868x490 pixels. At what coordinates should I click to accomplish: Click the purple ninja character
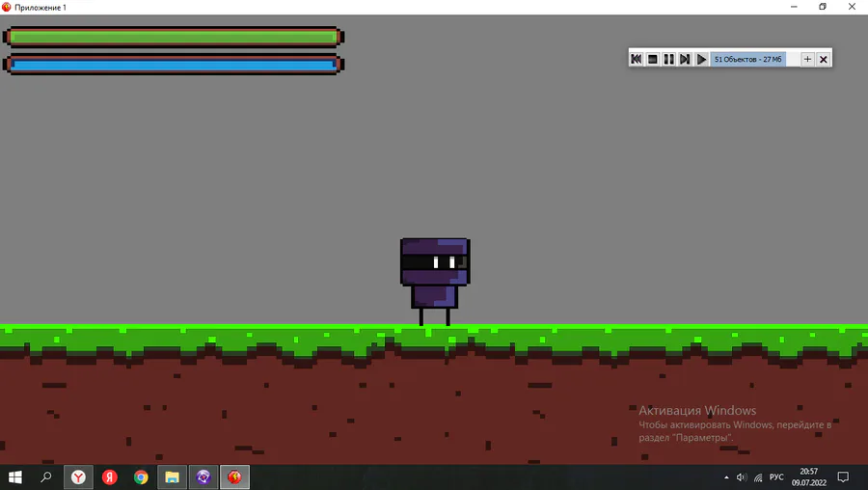click(x=435, y=282)
